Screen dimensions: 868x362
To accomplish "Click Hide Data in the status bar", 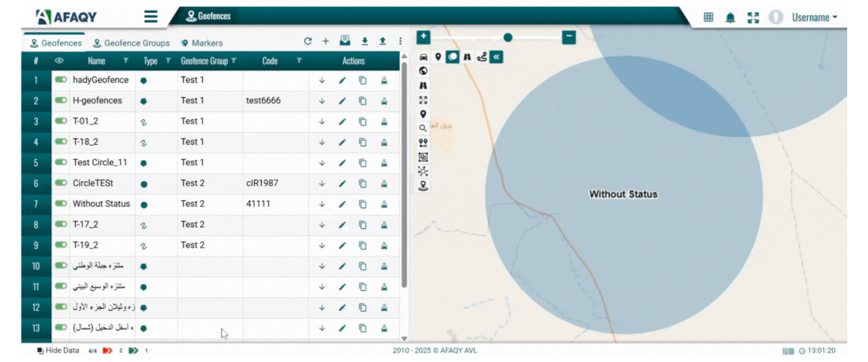I will coord(57,351).
